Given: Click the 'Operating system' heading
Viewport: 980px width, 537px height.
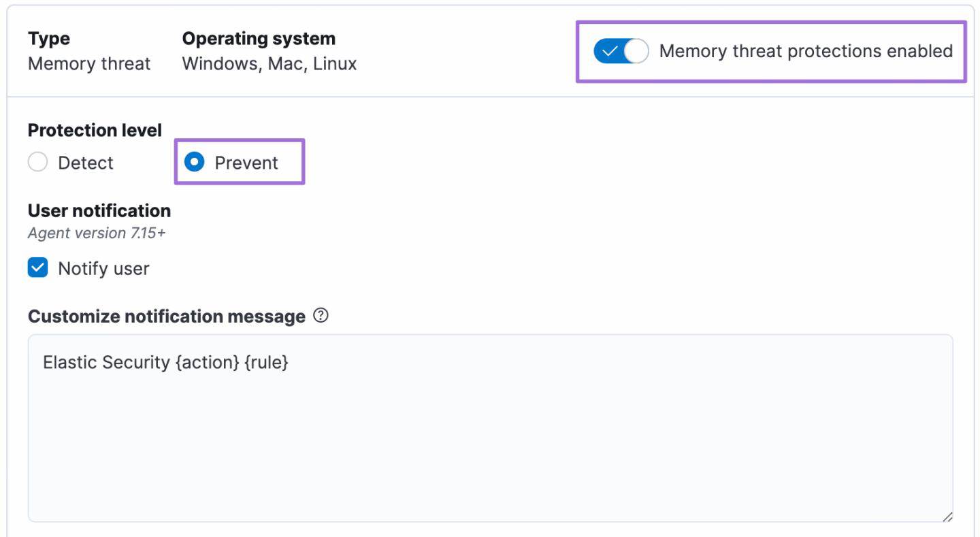Looking at the screenshot, I should (x=259, y=39).
